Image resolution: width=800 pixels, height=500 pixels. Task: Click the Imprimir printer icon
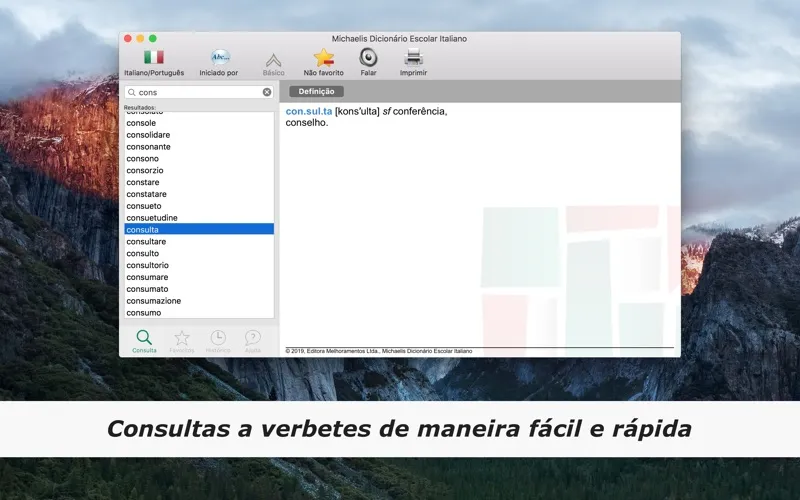[412, 58]
